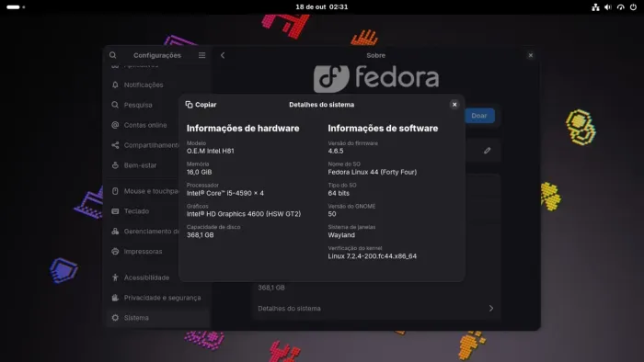The height and width of the screenshot is (362, 644).
Task: Click the Privacidade hand icon
Action: [115, 298]
